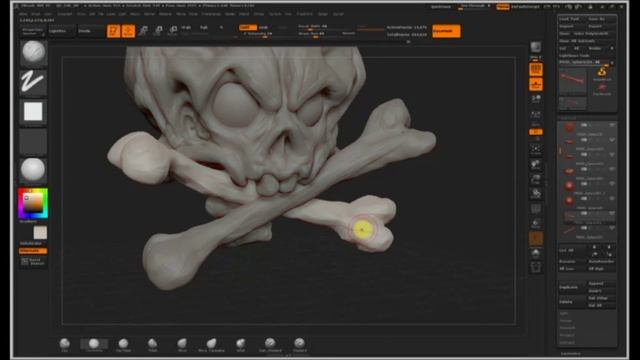Select the eighth brush in bottom shelf
This screenshot has width=640, height=360.
point(270,344)
